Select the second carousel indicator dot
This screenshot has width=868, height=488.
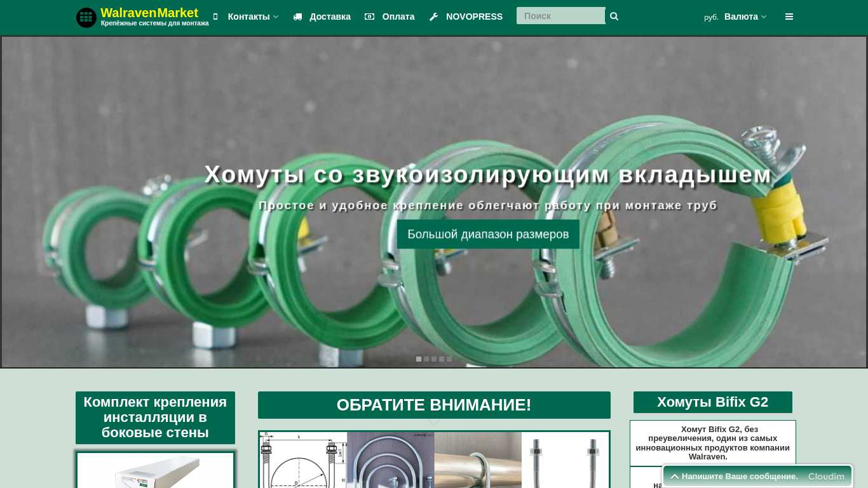coord(426,359)
